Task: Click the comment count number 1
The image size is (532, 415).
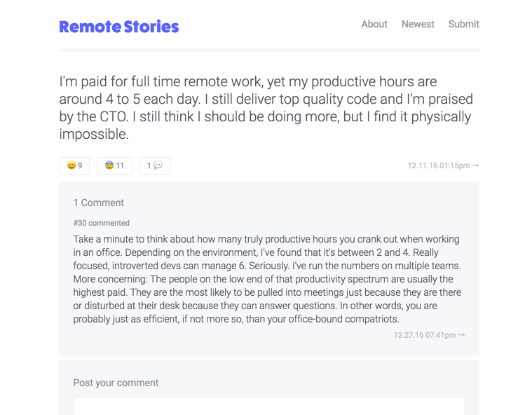Action: click(x=149, y=165)
